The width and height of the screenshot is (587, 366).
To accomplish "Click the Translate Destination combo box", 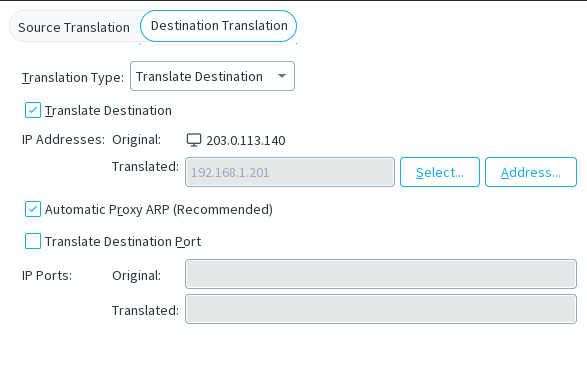I will [212, 76].
